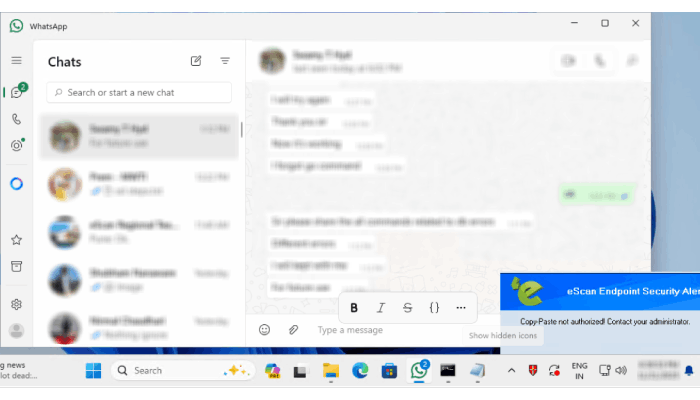
Task: Open Meta AI circle icon
Action: click(16, 184)
